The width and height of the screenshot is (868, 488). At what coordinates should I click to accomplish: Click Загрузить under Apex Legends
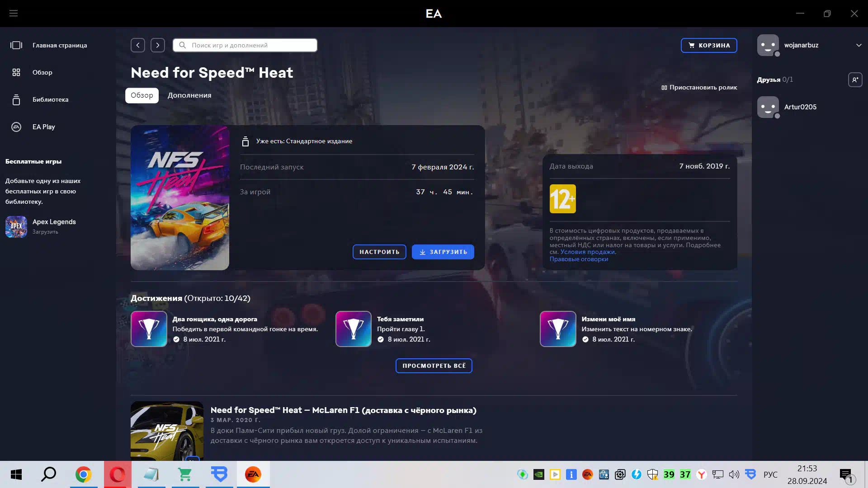[x=45, y=232]
